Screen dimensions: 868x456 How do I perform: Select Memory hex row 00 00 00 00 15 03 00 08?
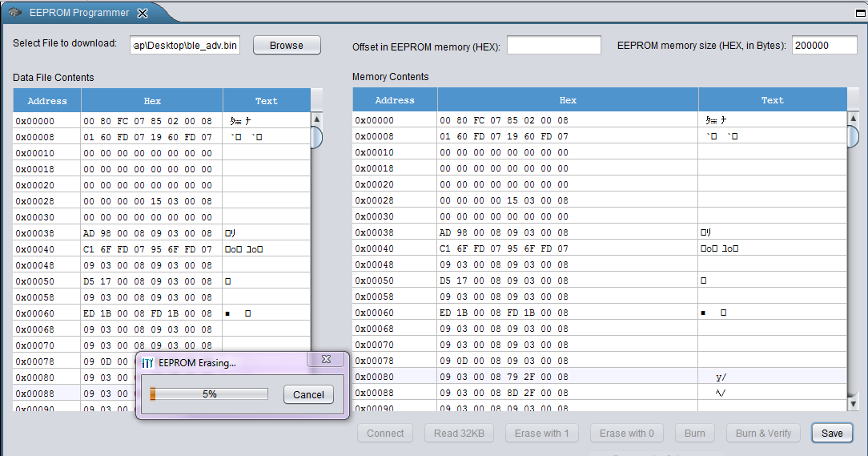point(568,200)
